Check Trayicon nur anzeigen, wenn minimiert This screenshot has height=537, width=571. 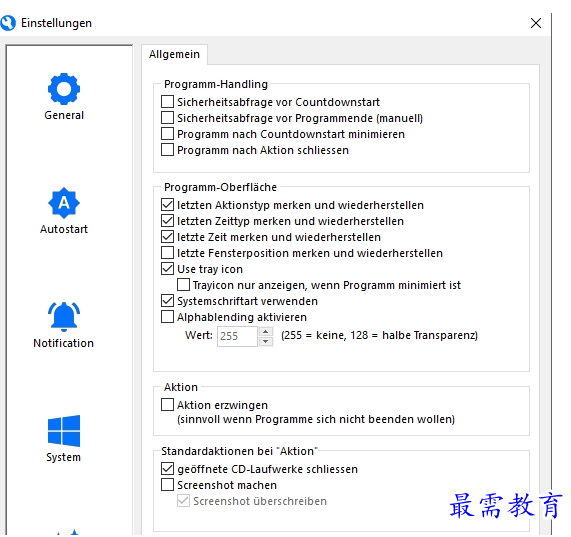click(x=183, y=285)
